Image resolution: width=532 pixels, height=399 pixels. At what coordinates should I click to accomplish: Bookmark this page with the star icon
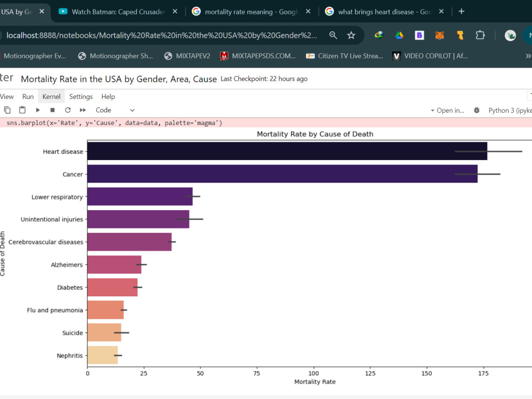(351, 35)
